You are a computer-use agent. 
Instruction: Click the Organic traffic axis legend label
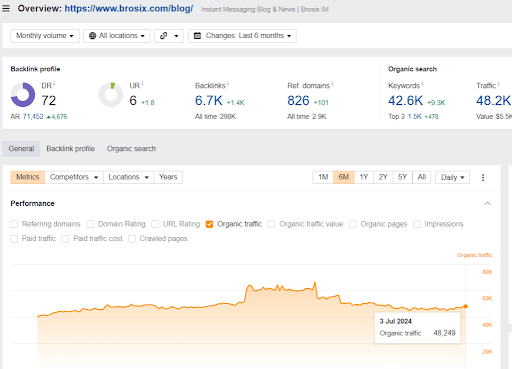click(x=474, y=255)
